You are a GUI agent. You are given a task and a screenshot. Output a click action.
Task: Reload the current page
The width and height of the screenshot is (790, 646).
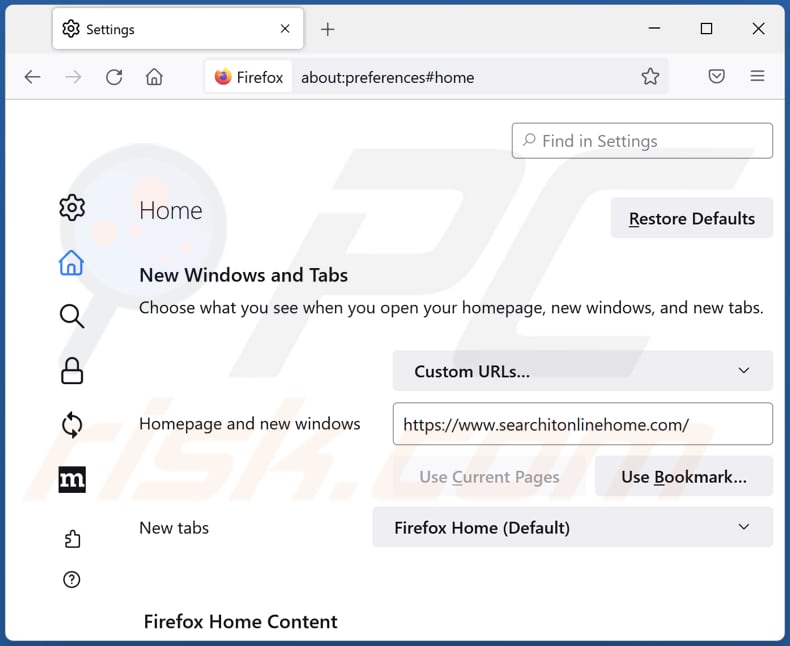(x=114, y=77)
